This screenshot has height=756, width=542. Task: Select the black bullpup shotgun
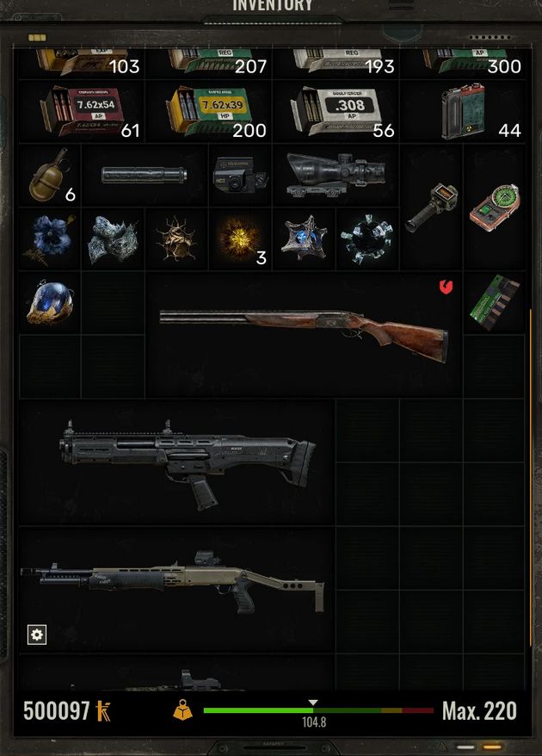(177, 462)
